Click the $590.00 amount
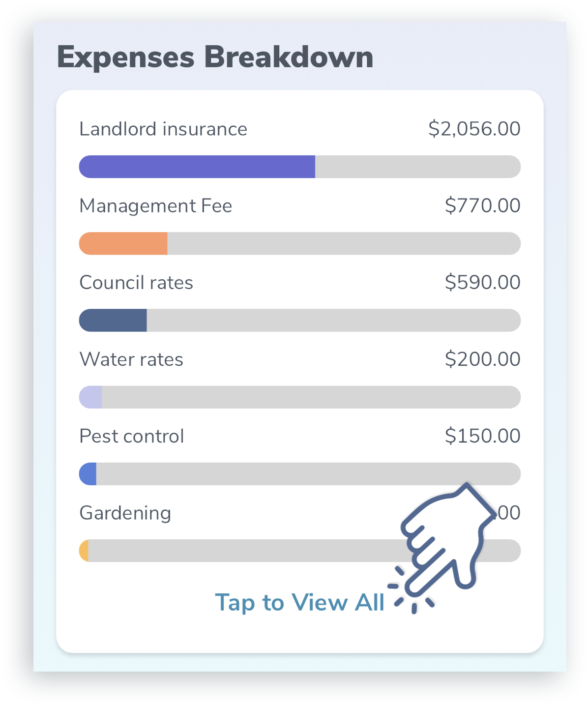This screenshot has height=705, width=588. click(482, 282)
